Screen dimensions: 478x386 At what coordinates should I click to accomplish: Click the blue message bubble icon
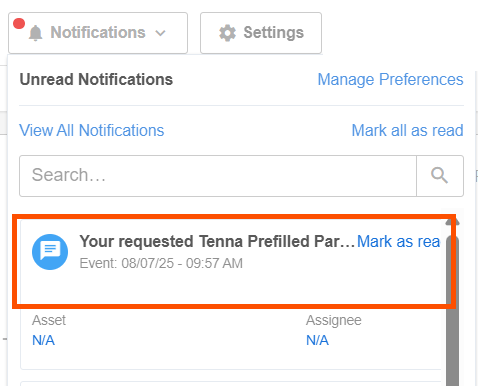point(50,252)
